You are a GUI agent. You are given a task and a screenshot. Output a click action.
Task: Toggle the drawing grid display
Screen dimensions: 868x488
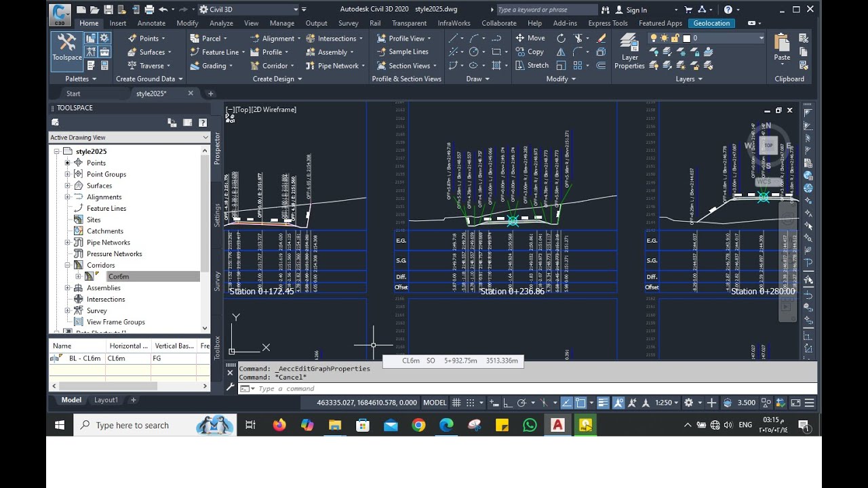(x=457, y=403)
